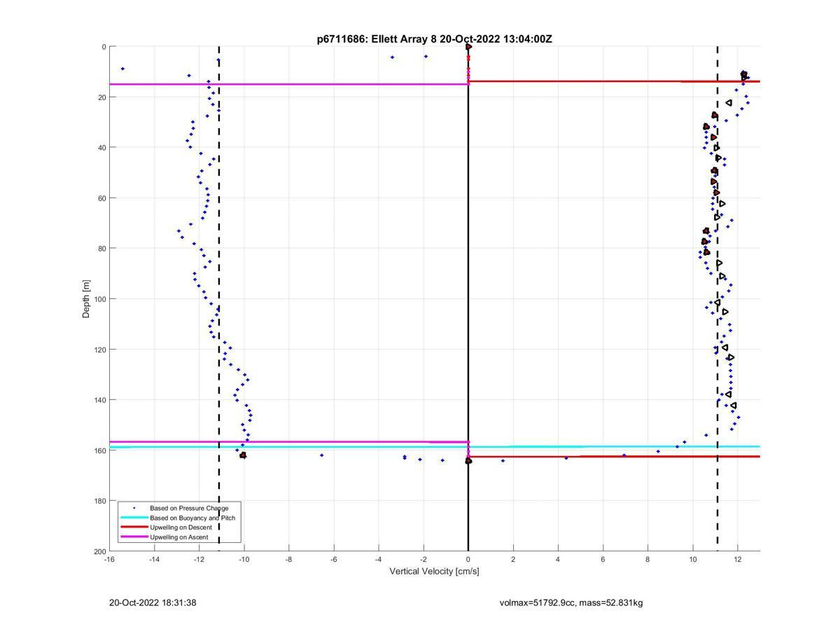Viewport: 840px width, 620px height.
Task: Click the timestamp 20-Oct-2022 18:31:38
Action: pos(153,602)
